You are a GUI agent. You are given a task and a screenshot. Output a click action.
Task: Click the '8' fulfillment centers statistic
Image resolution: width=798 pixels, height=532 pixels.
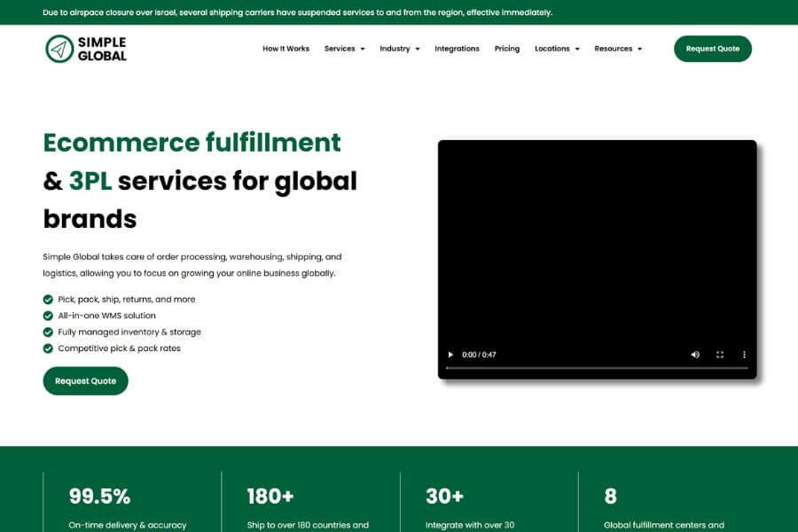(610, 497)
